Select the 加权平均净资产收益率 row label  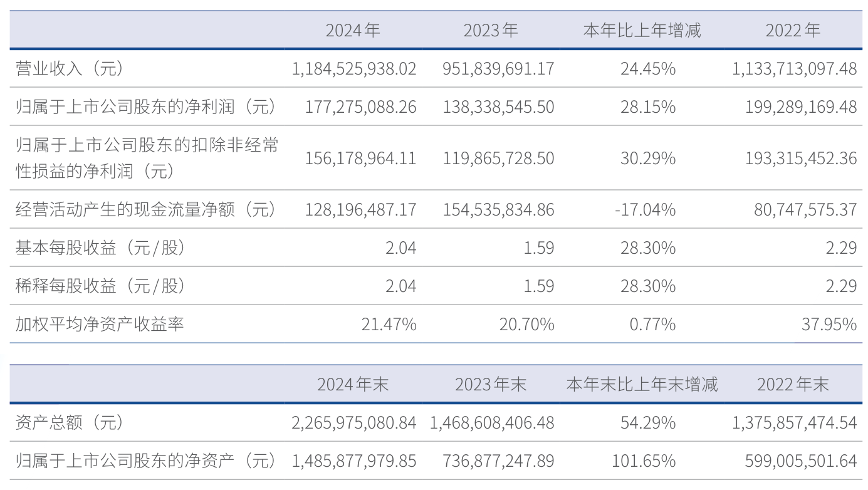tap(100, 325)
